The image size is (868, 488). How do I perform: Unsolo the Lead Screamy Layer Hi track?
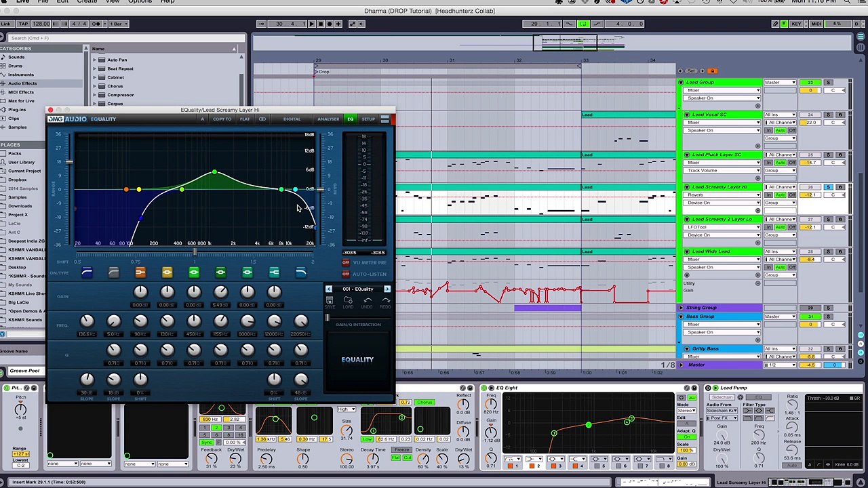coord(828,187)
